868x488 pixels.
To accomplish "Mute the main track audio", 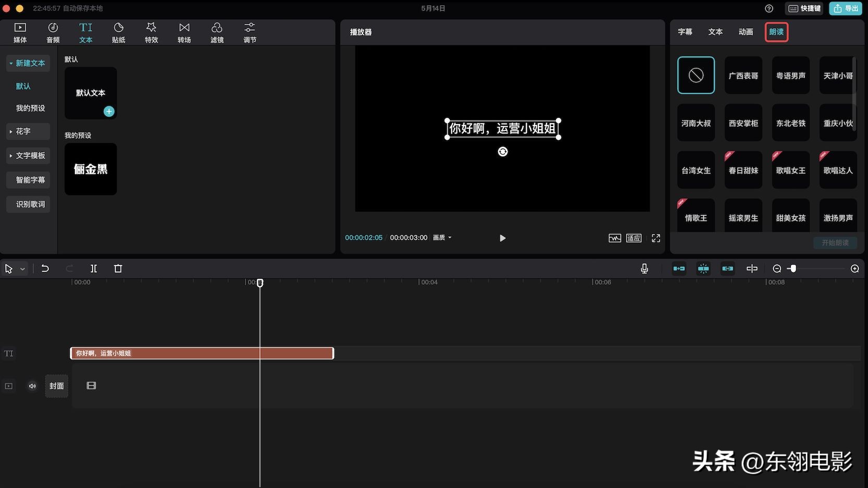I will point(32,386).
